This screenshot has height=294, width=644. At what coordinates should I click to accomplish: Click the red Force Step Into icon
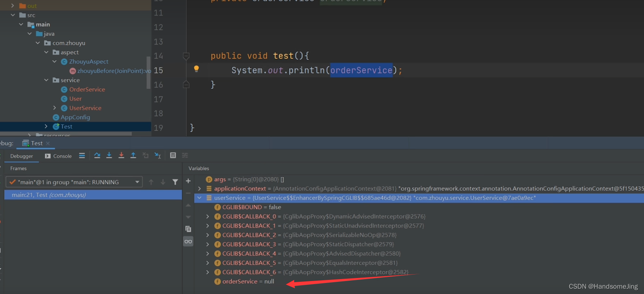click(121, 155)
